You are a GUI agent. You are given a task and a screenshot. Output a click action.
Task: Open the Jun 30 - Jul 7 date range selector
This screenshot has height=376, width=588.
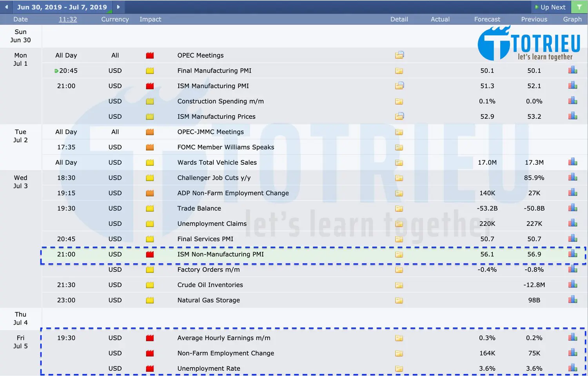(x=63, y=7)
